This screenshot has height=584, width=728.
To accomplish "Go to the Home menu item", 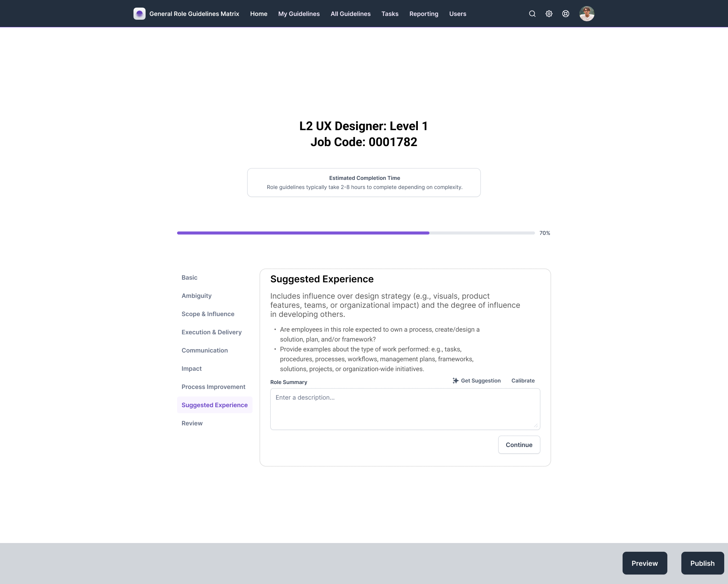I will point(259,14).
